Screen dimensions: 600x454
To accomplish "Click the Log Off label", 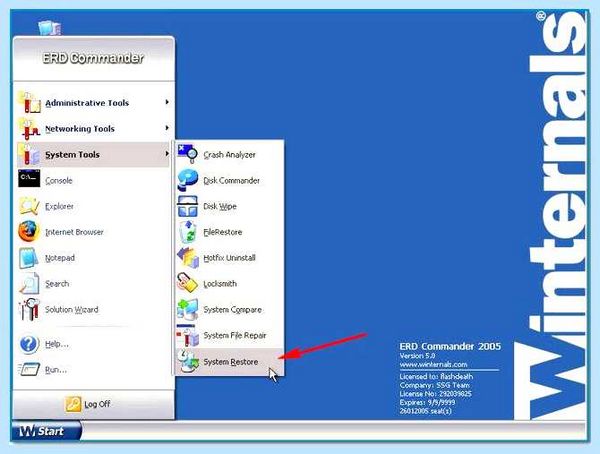I will tap(97, 404).
